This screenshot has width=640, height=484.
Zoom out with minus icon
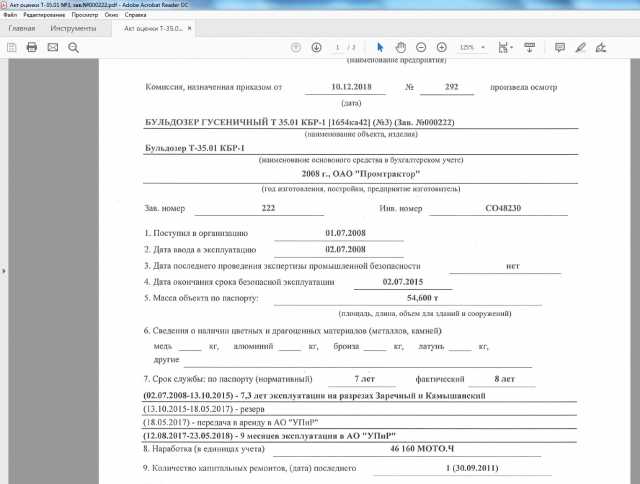(421, 47)
